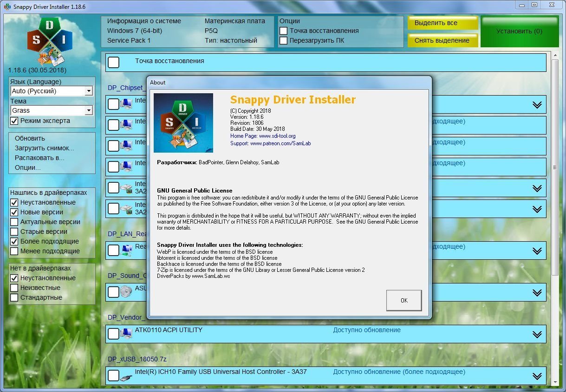Click the ICH10 USB Host Controller device icon
Screen dimensions: 566x392
(126, 376)
